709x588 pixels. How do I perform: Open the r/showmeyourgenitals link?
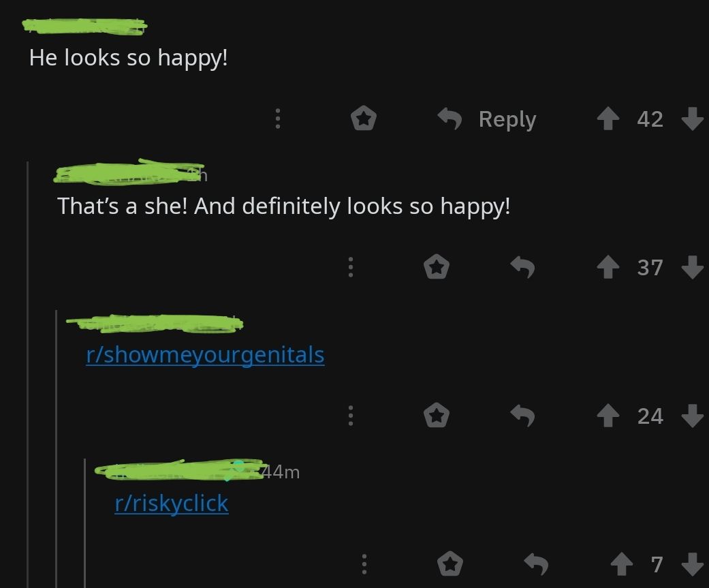[205, 354]
